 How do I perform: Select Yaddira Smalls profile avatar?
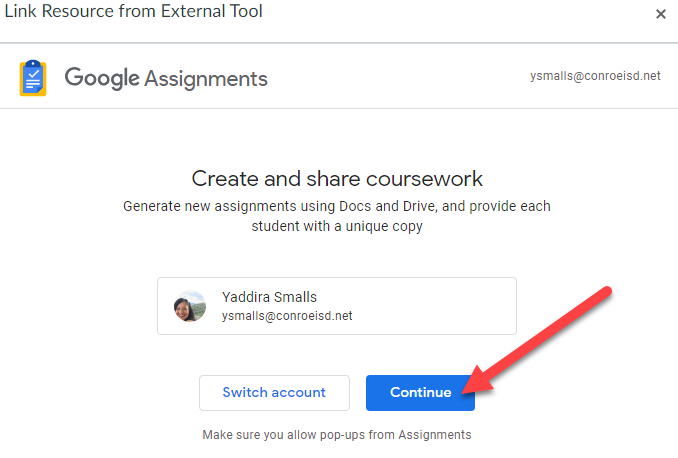[x=190, y=306]
